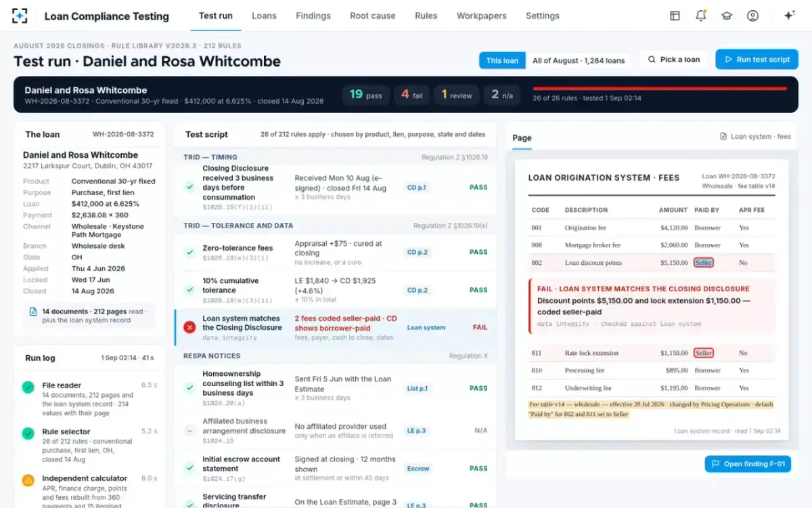Screen dimensions: 812x508
Task: Click the Underwriting fee row
Action: [x=652, y=388]
